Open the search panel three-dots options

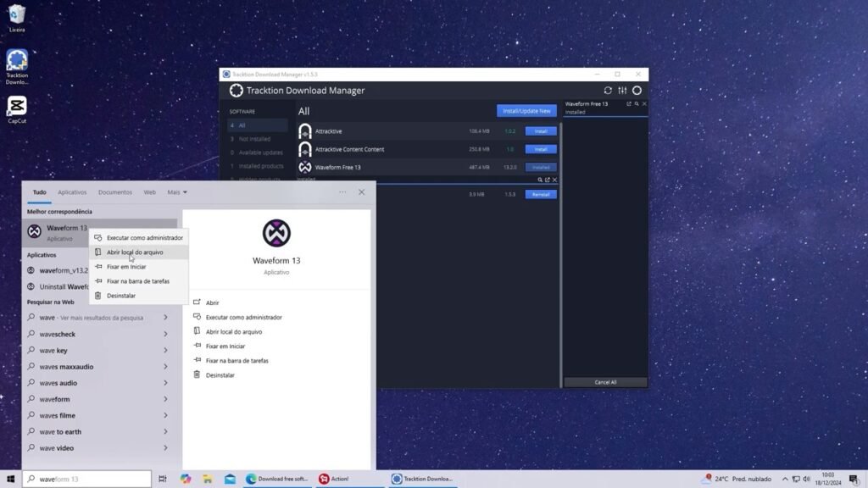pyautogui.click(x=342, y=192)
